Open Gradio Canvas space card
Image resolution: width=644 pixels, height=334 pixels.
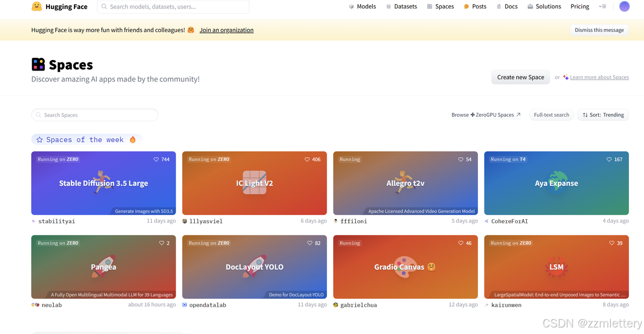point(406,267)
